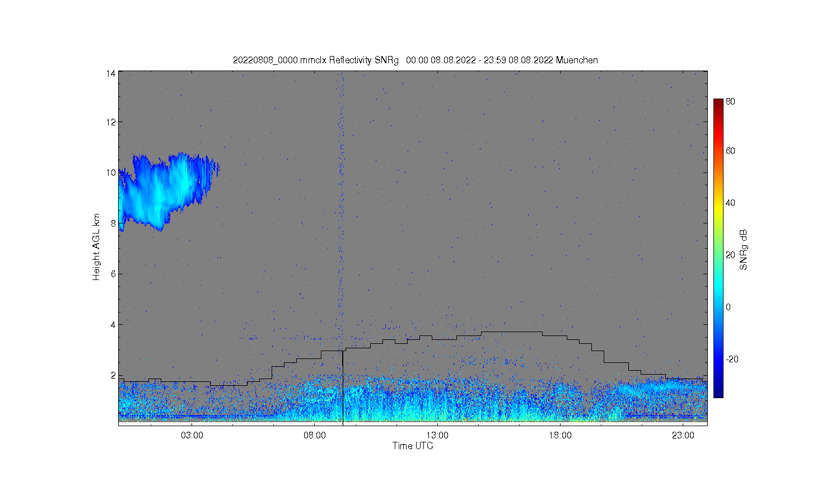Click the 'SNRg dB' colorbar label
Screen dimensions: 840x504
744,250
